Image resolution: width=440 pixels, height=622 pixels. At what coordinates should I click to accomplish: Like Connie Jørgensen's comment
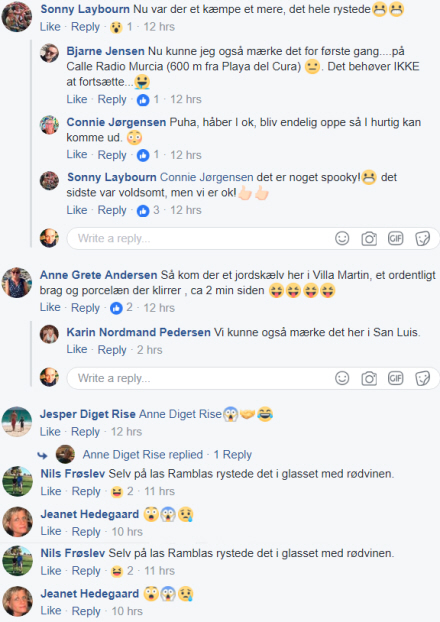[77, 154]
